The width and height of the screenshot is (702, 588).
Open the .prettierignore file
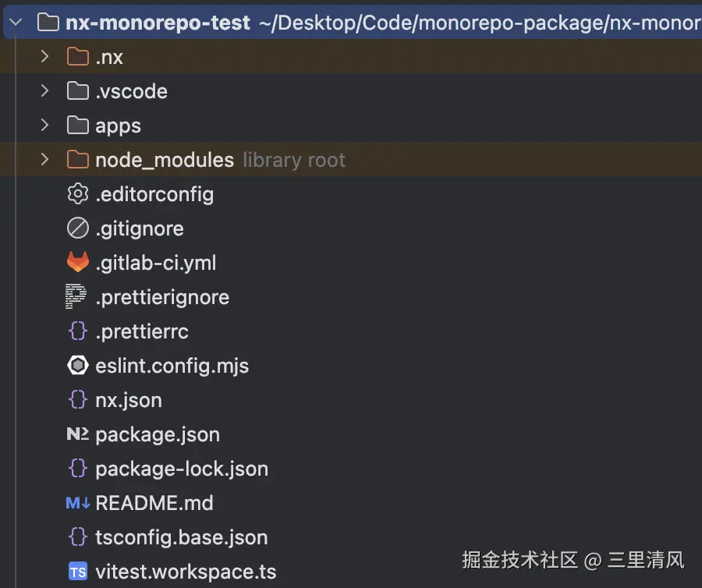click(162, 298)
